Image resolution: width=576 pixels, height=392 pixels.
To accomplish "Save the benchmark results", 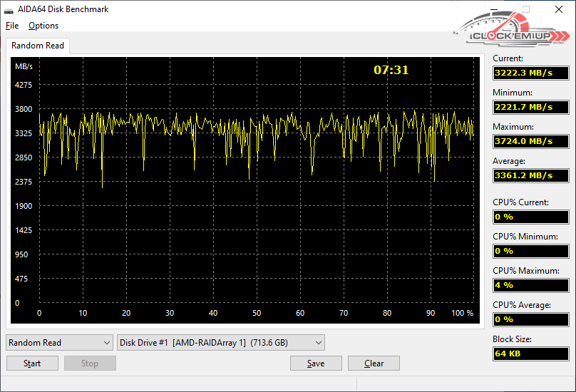I will point(316,363).
